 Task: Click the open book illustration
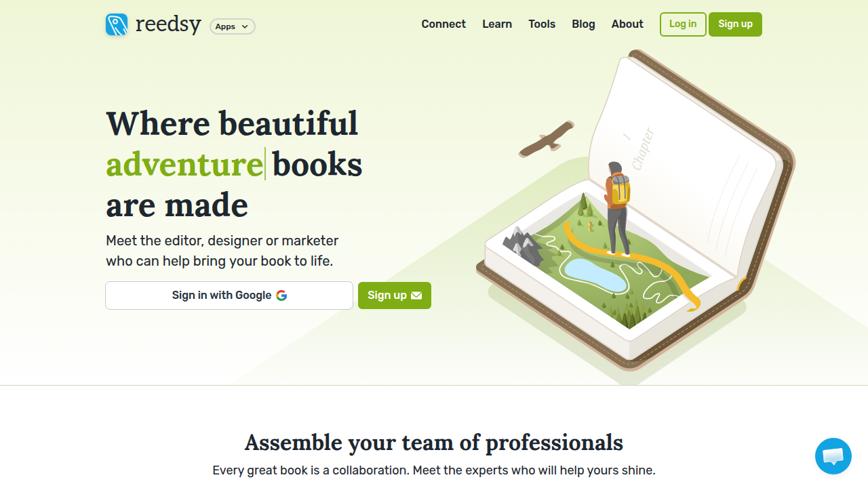click(x=636, y=210)
